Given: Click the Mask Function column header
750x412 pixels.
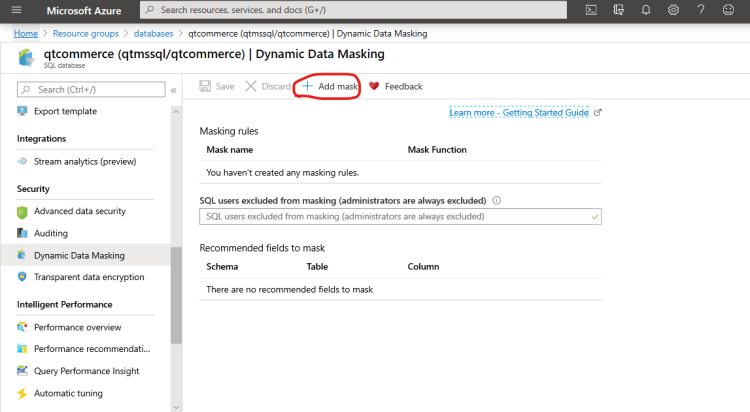Looking at the screenshot, I should 437,150.
